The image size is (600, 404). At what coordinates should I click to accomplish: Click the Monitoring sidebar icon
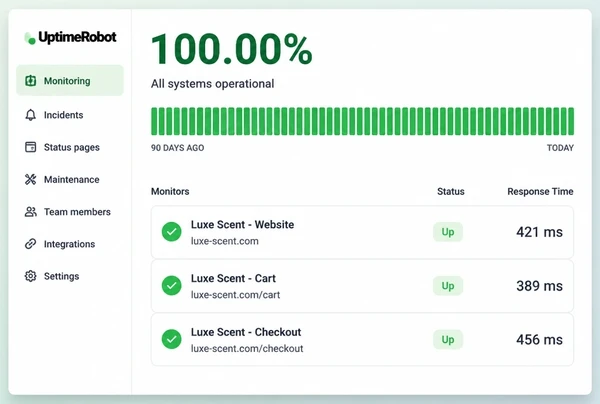coord(31,81)
